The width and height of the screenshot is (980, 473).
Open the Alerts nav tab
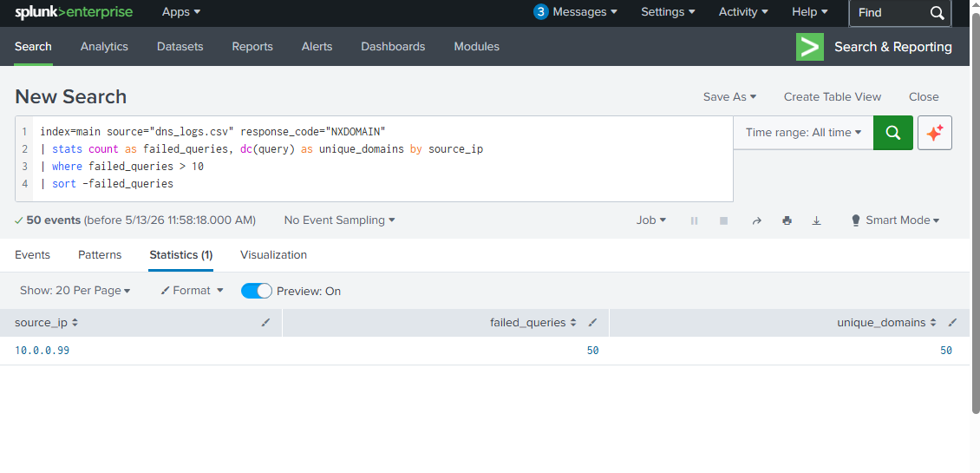(x=317, y=47)
